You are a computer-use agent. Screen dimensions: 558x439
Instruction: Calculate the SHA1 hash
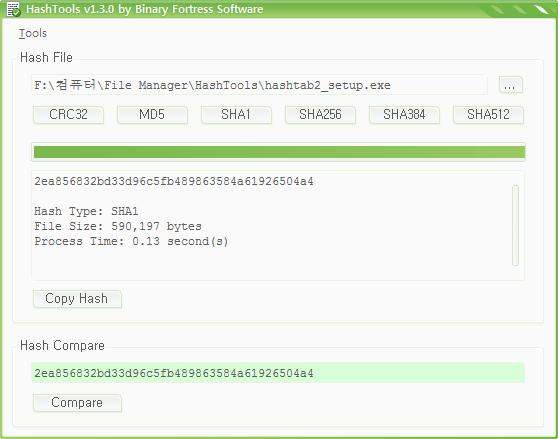pyautogui.click(x=236, y=115)
